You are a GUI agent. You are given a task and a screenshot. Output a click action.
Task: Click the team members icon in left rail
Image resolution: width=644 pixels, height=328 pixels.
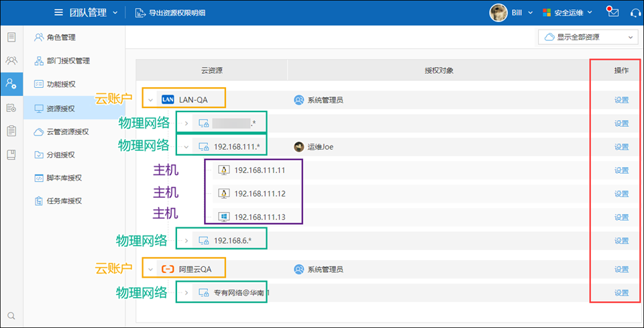click(11, 60)
